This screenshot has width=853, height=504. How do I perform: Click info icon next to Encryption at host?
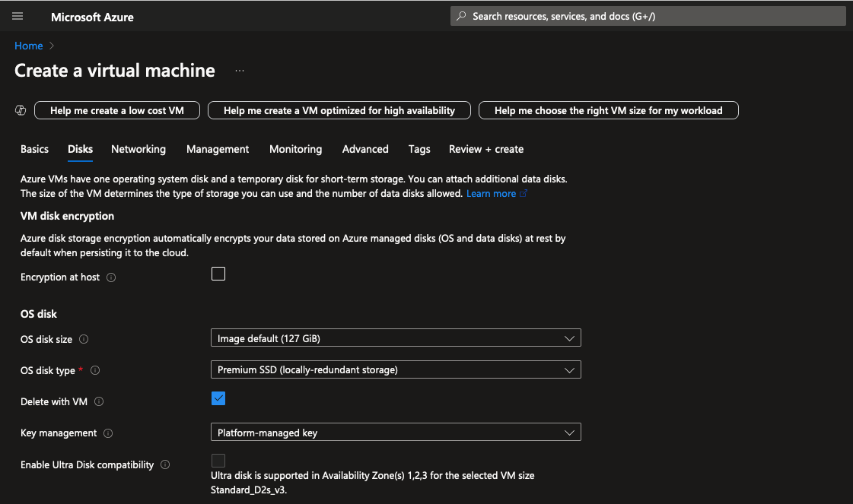pos(111,277)
